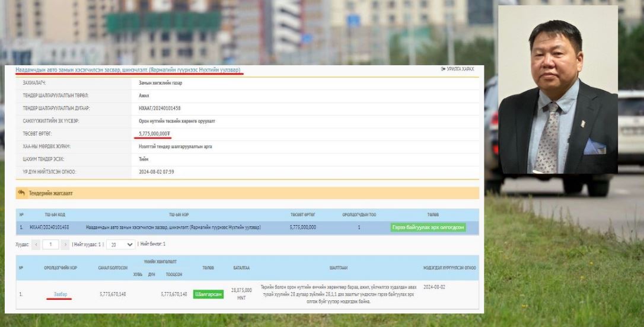Click the page number input field
The image size is (644, 327).
click(50, 244)
